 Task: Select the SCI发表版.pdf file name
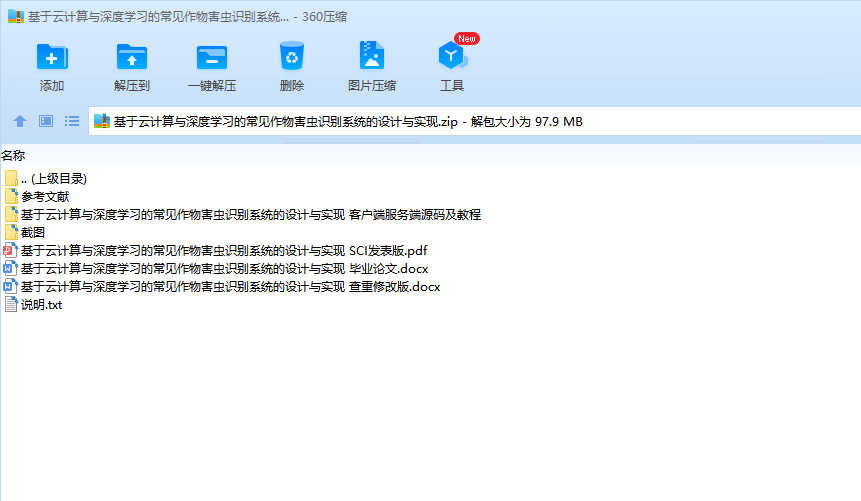[224, 250]
